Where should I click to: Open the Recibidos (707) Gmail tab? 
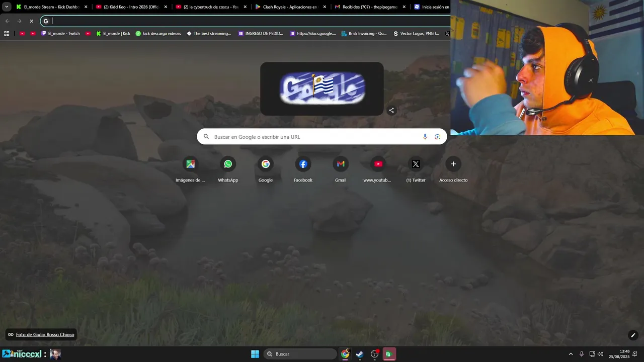370,7
